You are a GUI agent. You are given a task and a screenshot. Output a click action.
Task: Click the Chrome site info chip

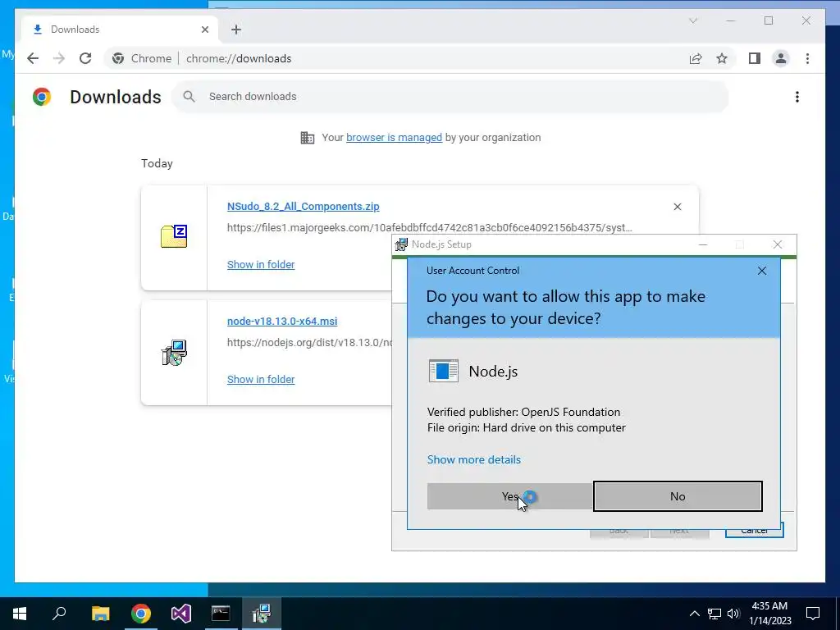point(141,58)
